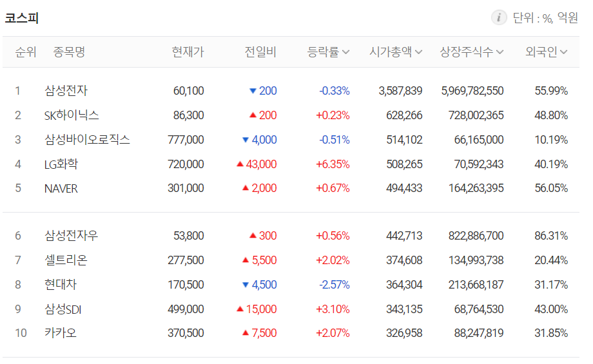Click 삼성전자 price 60,100
The width and height of the screenshot is (593, 364).
[188, 91]
